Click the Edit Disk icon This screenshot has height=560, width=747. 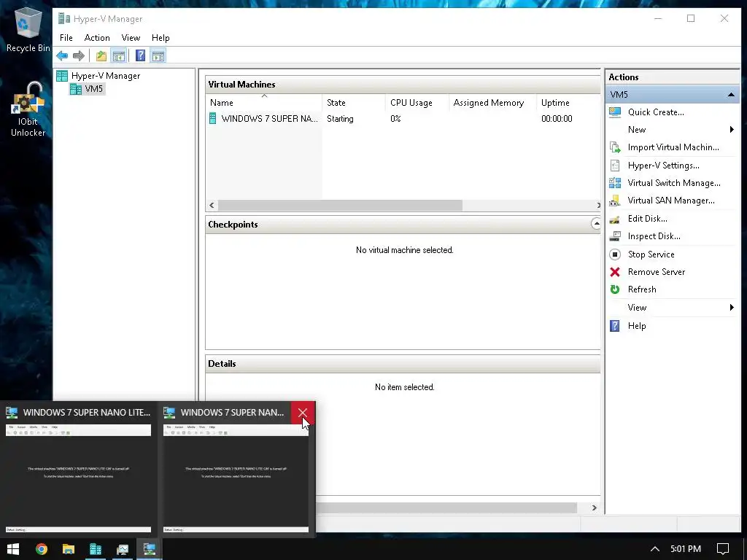(615, 219)
